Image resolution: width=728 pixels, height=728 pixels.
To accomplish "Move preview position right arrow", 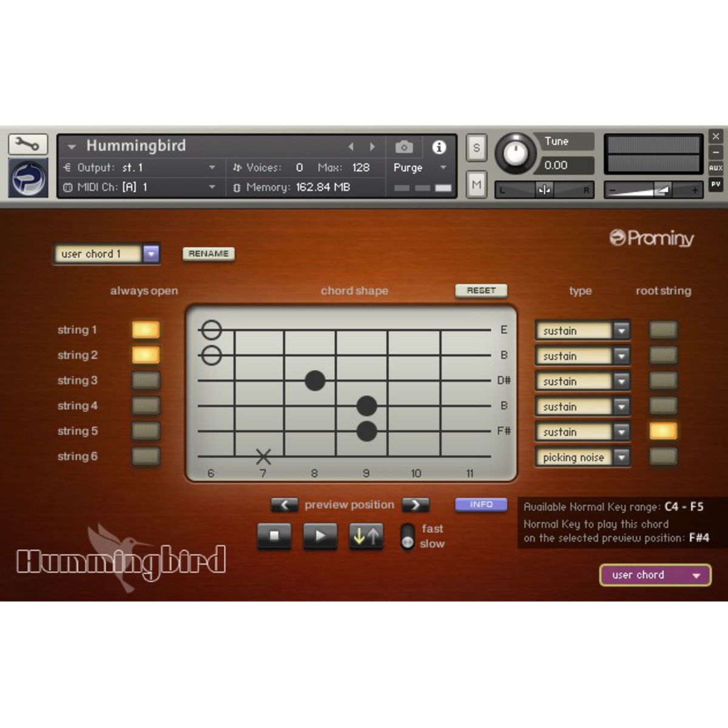I will (416, 505).
